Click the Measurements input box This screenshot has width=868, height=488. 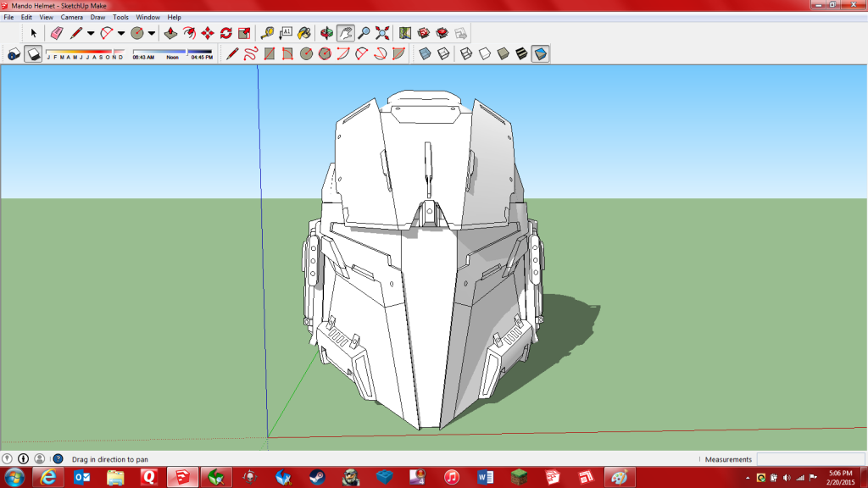pyautogui.click(x=810, y=459)
